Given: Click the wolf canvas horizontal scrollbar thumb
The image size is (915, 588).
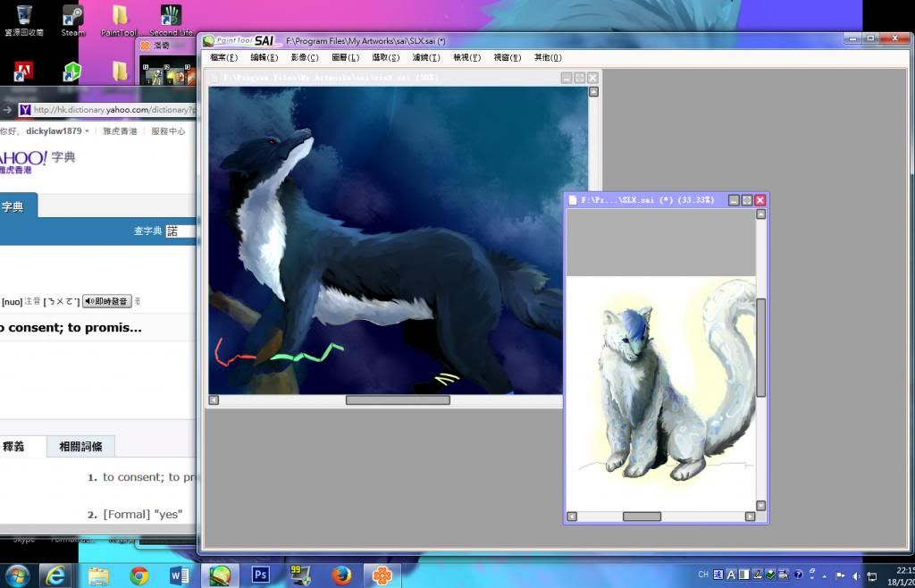Looking at the screenshot, I should 398,400.
